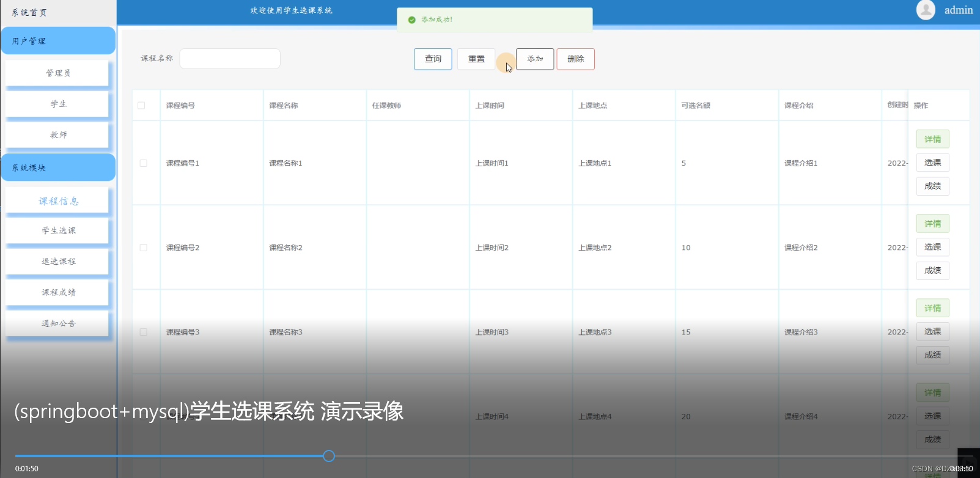Select 课程信息 in the sidebar

[57, 200]
